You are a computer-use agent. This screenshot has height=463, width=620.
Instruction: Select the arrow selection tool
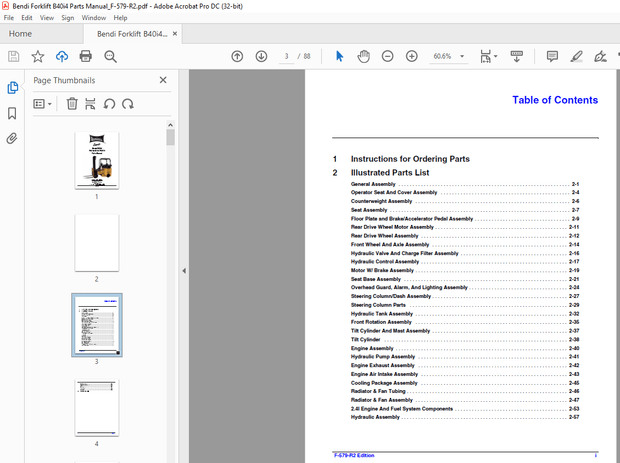coord(339,57)
